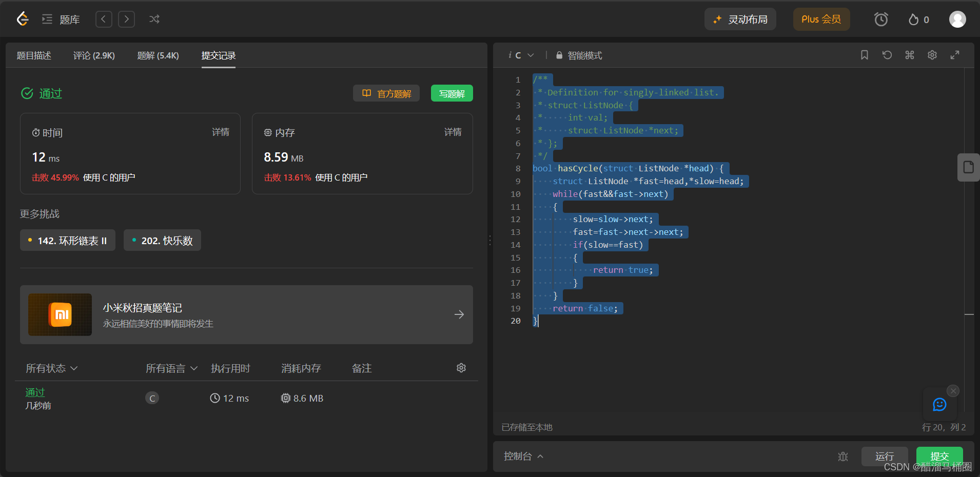Expand the 控制台 console panel

click(x=523, y=456)
